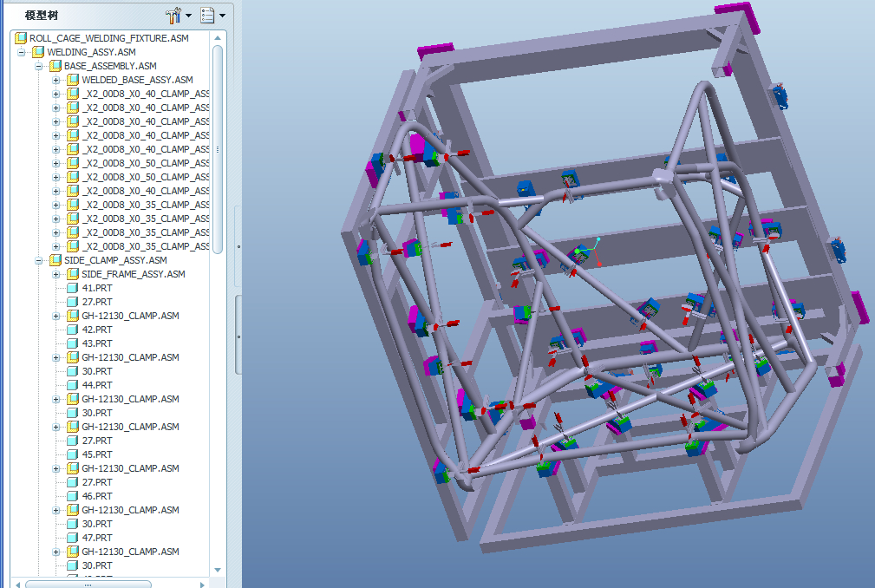Click the model tree Show list icon
Viewport: 875px width, 588px height.
[x=207, y=16]
